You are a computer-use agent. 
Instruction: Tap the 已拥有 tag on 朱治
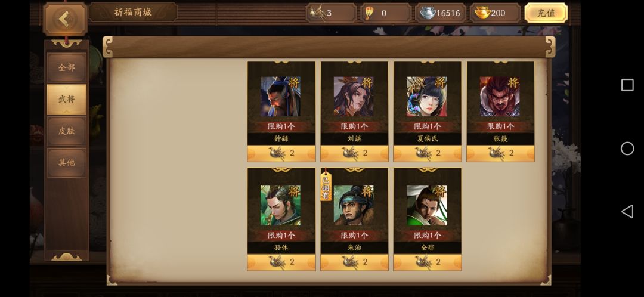coord(326,186)
